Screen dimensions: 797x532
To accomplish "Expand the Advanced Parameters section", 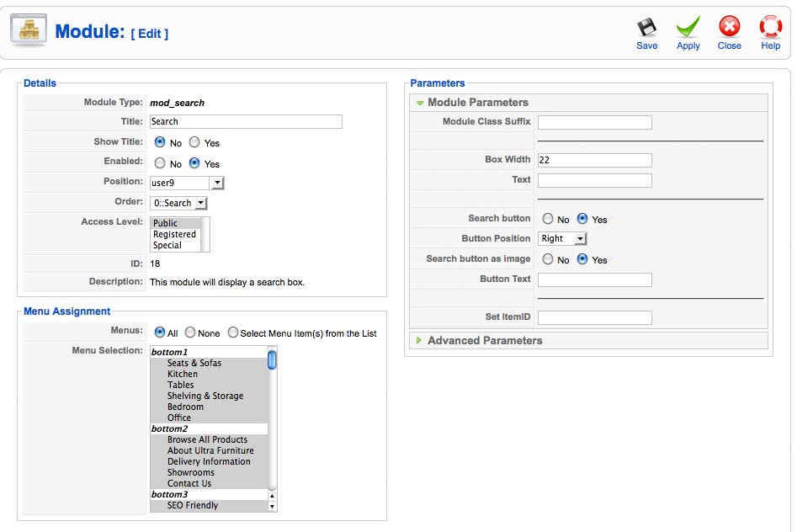I will 419,340.
